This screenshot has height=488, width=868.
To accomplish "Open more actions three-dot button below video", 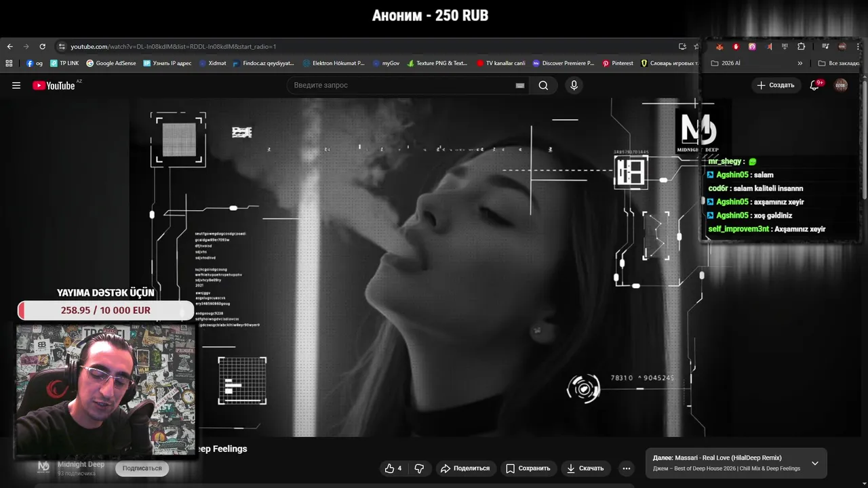I will click(x=627, y=468).
